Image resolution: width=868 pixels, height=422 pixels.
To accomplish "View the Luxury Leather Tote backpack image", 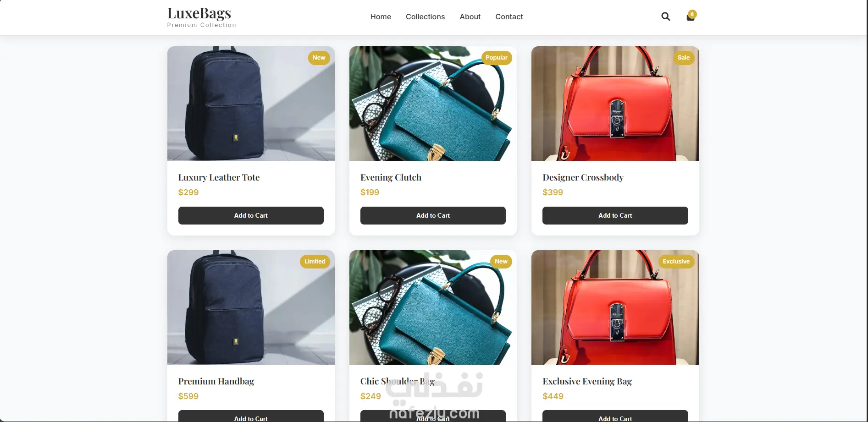I will point(251,104).
